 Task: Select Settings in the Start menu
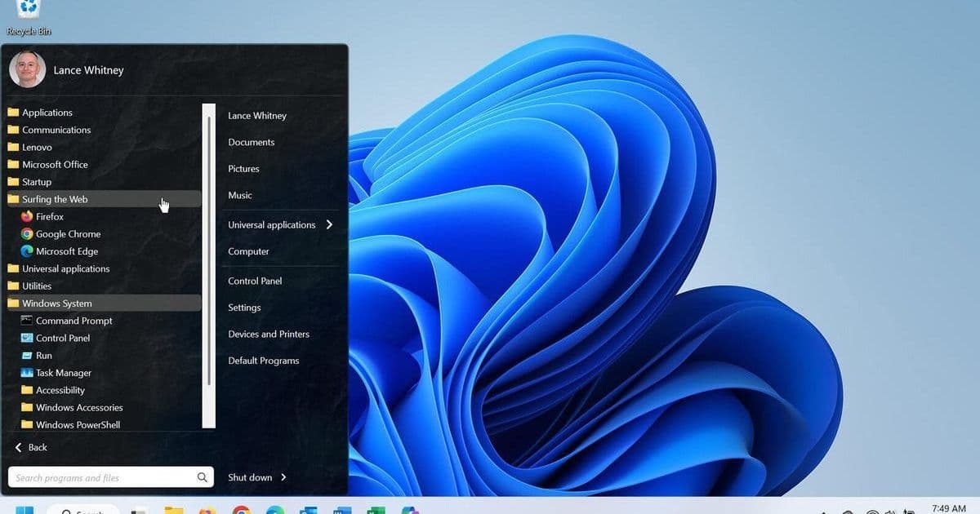click(x=244, y=307)
